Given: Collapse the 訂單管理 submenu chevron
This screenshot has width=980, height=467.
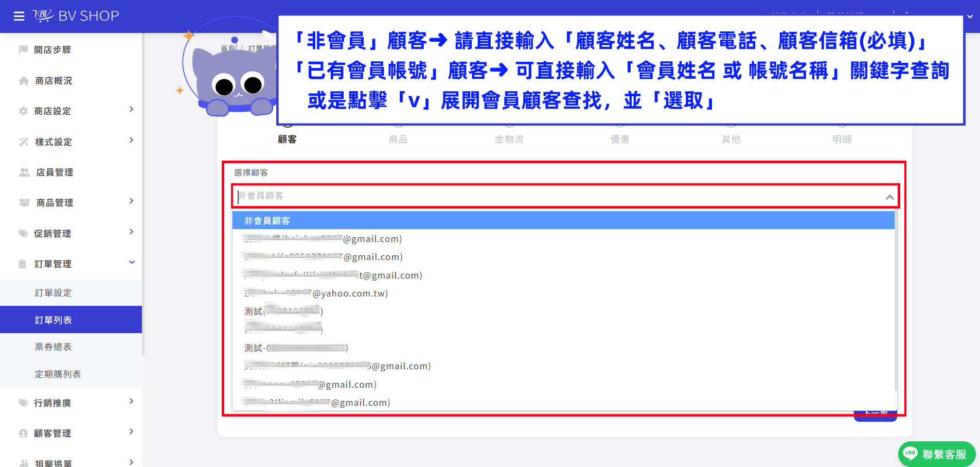Looking at the screenshot, I should click(132, 262).
